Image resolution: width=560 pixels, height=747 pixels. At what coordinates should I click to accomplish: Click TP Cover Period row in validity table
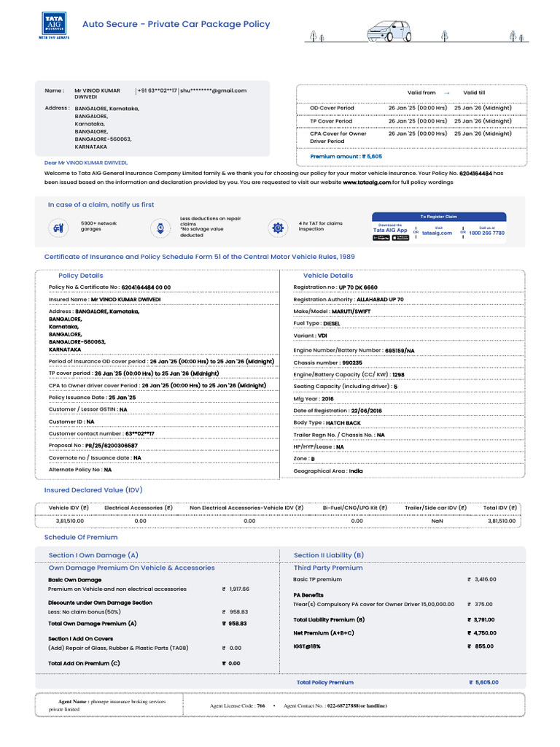tap(411, 121)
